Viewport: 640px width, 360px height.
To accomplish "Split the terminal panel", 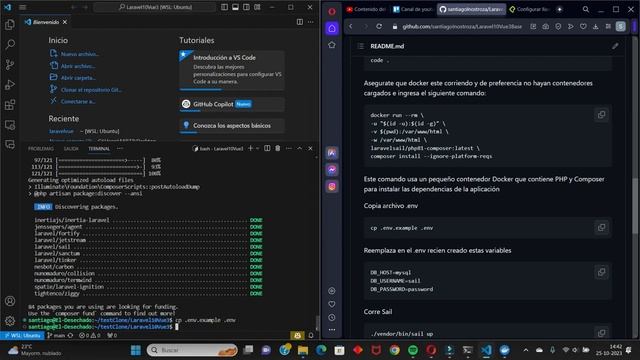I will tap(267, 148).
